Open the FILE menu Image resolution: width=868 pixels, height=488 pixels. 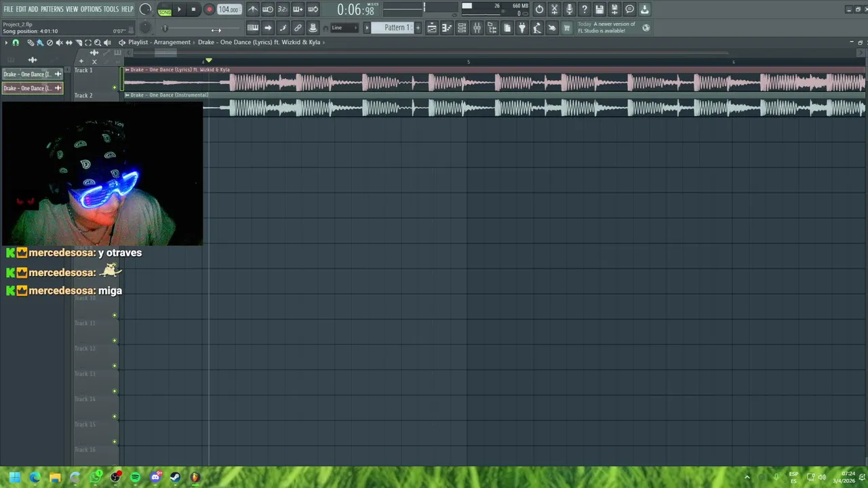click(8, 9)
